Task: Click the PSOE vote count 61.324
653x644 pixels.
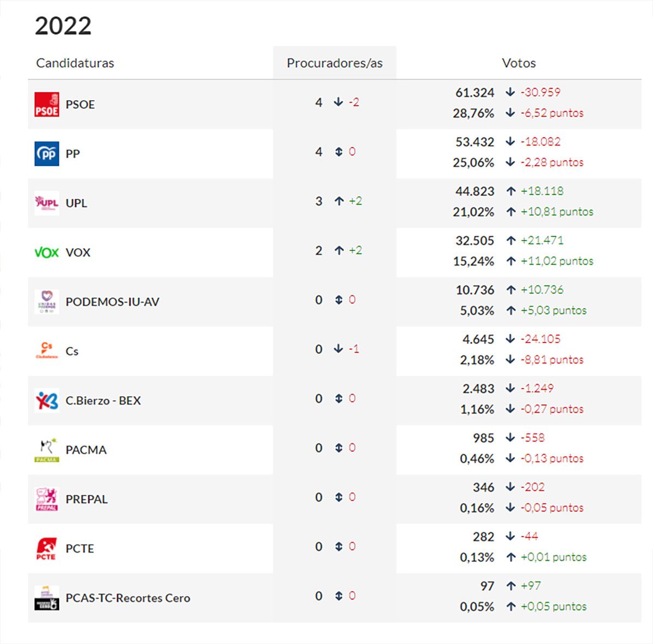Action: click(x=475, y=93)
